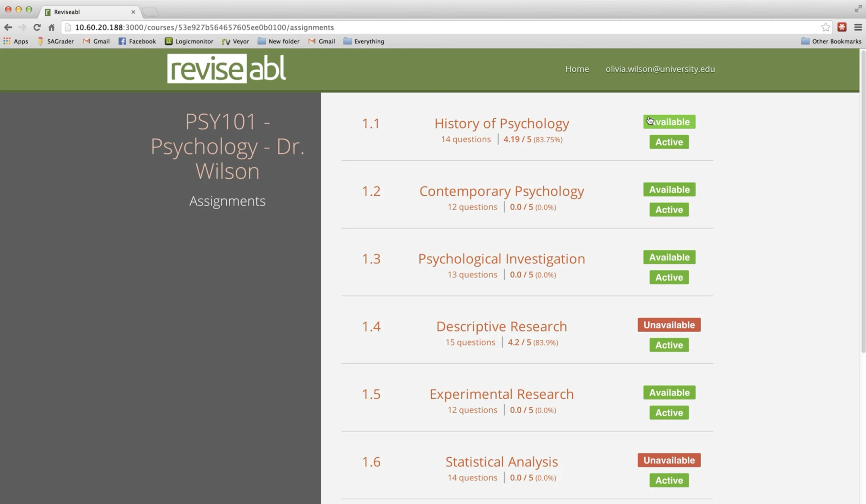Toggle Unavailable badge for Statistical Analysis
The width and height of the screenshot is (866, 504).
669,460
